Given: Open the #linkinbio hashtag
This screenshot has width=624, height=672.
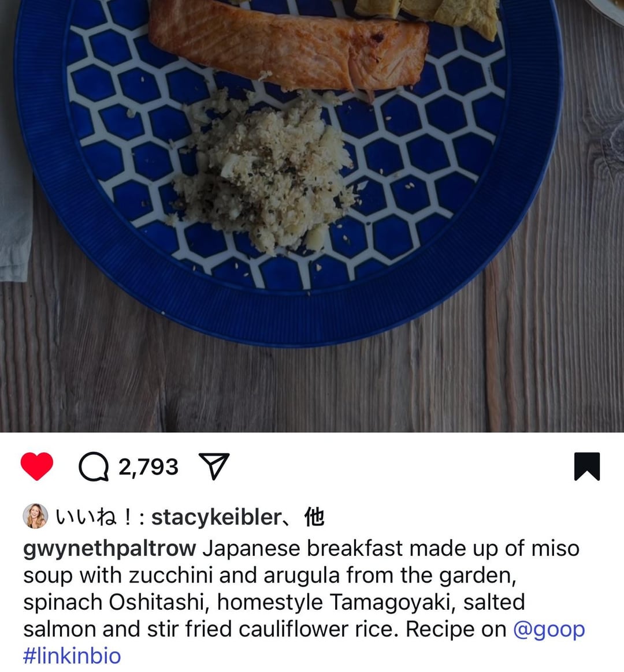Looking at the screenshot, I should [72, 656].
